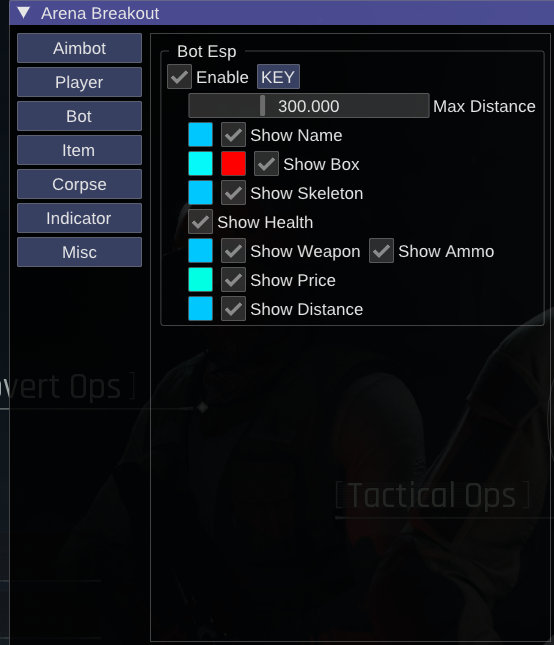
Task: Uncheck the Show Name checkbox
Action: tap(233, 135)
